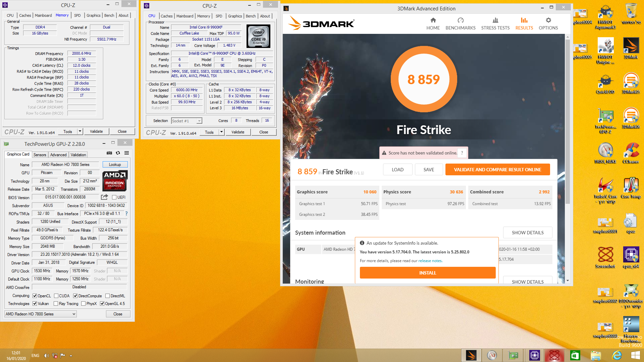Click the 3DMark scrollbar down arrow
This screenshot has height=362, width=644.
pyautogui.click(x=568, y=281)
